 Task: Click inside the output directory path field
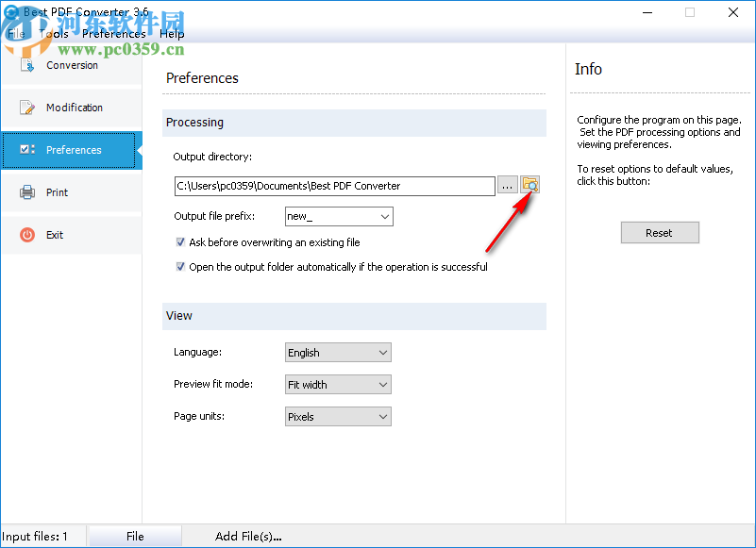coord(330,185)
